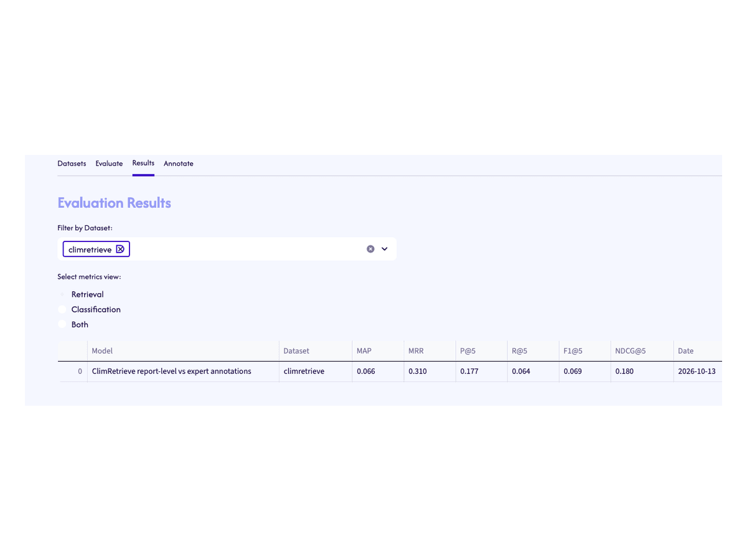The height and width of the screenshot is (560, 747).
Task: Sort by the P@5 column header
Action: (481, 351)
